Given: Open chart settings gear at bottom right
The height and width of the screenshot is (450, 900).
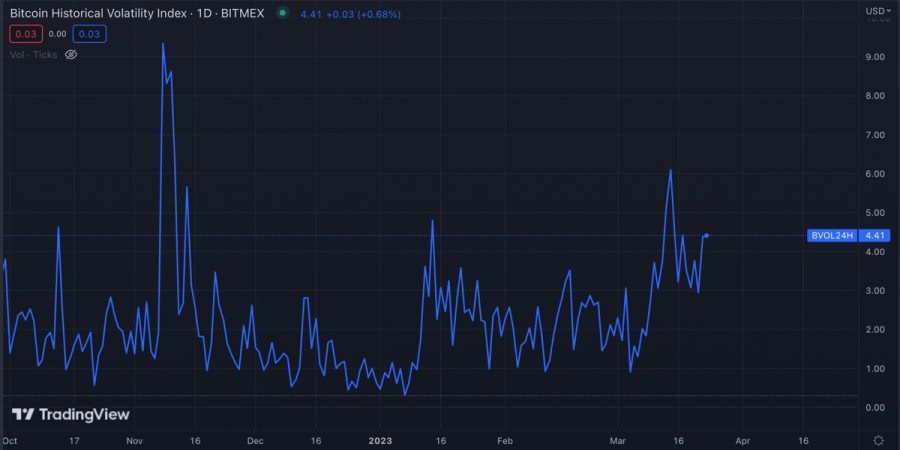Looking at the screenshot, I should (x=878, y=440).
